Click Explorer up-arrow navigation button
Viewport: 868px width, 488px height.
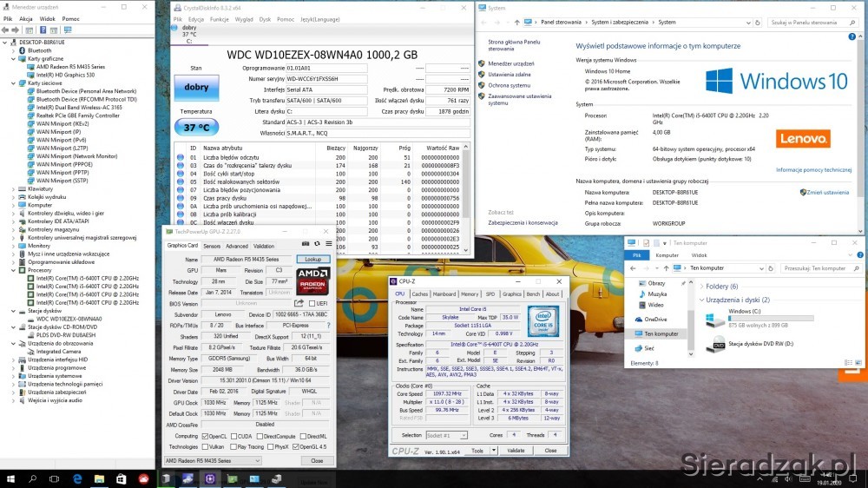click(x=666, y=268)
